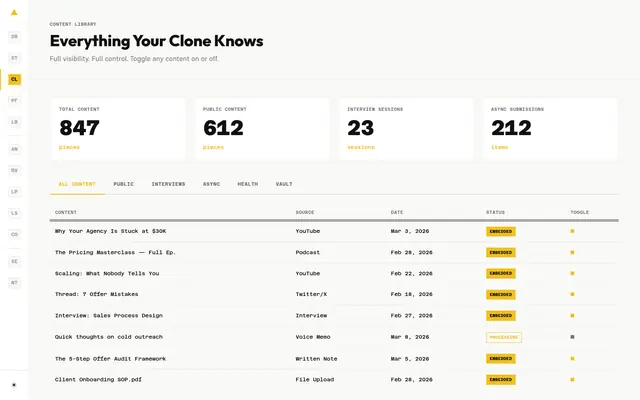
Task: Open the AN sidebar icon
Action: coord(14,149)
